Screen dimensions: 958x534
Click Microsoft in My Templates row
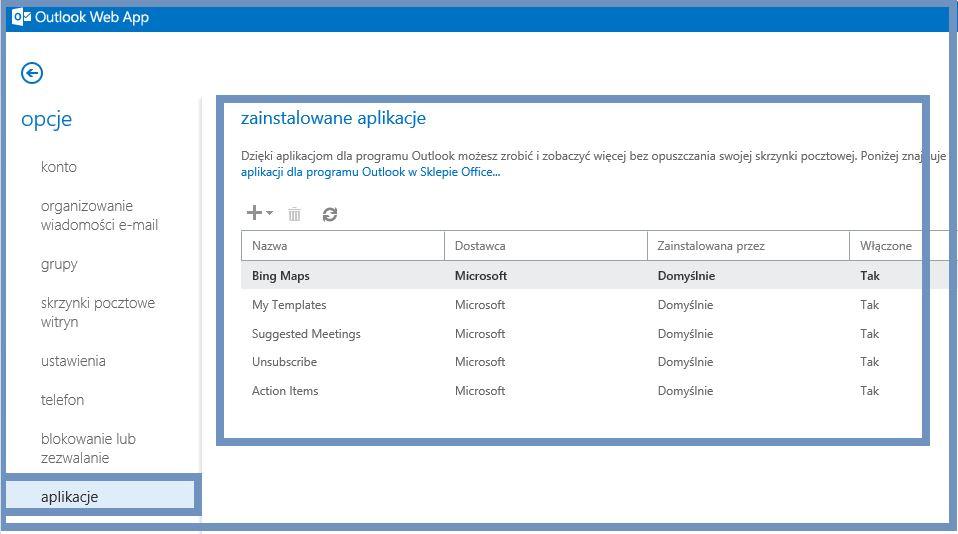[x=480, y=305]
